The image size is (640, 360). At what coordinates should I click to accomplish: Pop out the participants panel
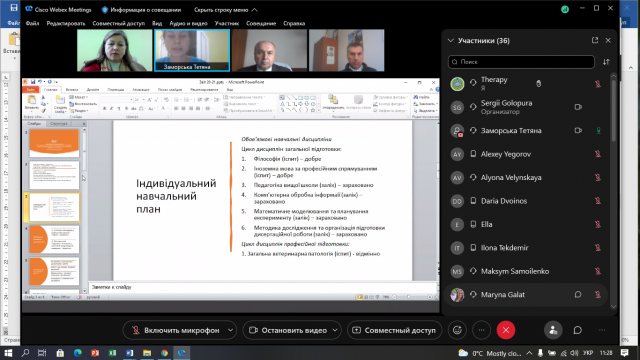pyautogui.click(x=595, y=40)
